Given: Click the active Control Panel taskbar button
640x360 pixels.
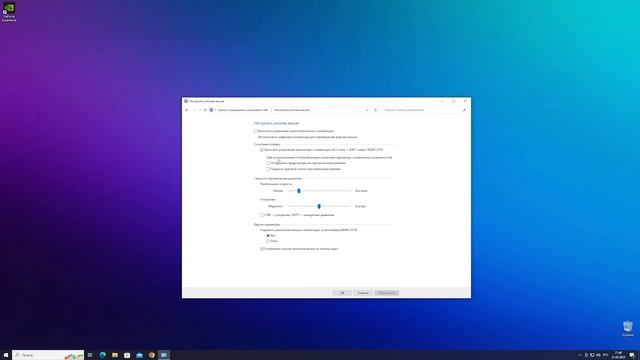Looking at the screenshot, I should click(x=164, y=355).
